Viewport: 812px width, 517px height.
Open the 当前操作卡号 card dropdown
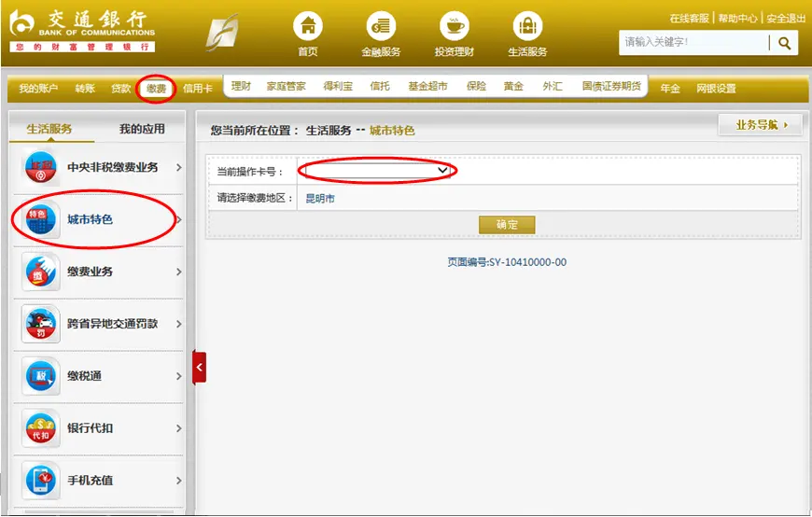pos(377,171)
